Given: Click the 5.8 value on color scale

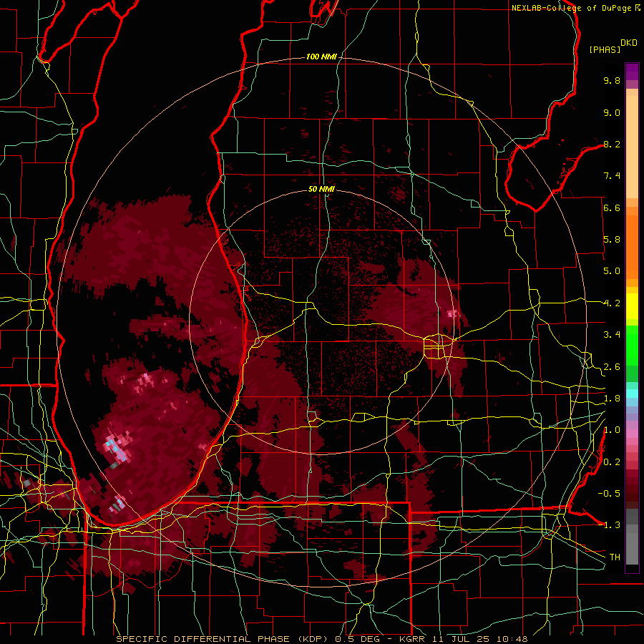Looking at the screenshot, I should (612, 240).
